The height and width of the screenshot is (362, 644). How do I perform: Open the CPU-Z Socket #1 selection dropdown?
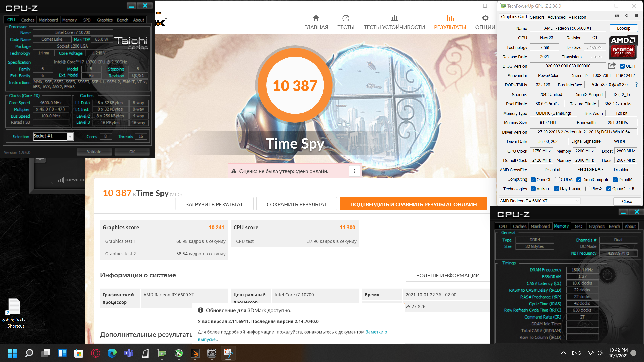70,136
